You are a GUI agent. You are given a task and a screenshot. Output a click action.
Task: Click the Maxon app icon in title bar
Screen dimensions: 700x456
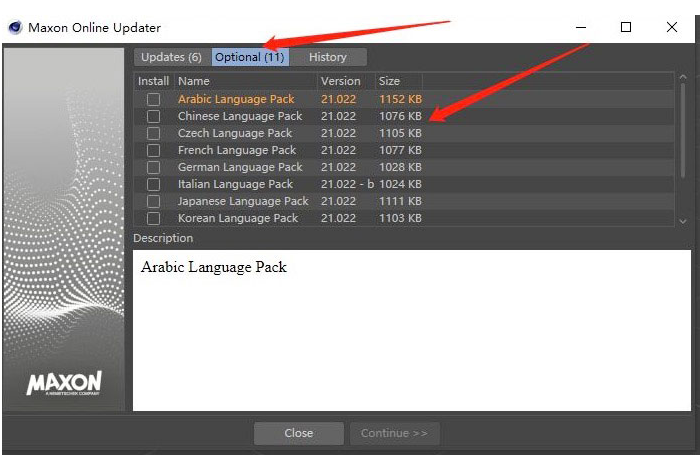pos(15,27)
